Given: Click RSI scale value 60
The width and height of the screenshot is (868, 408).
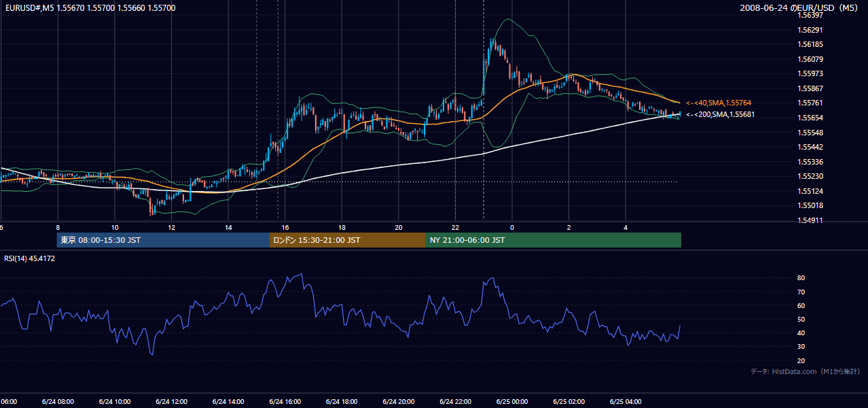Looking at the screenshot, I should (x=801, y=305).
